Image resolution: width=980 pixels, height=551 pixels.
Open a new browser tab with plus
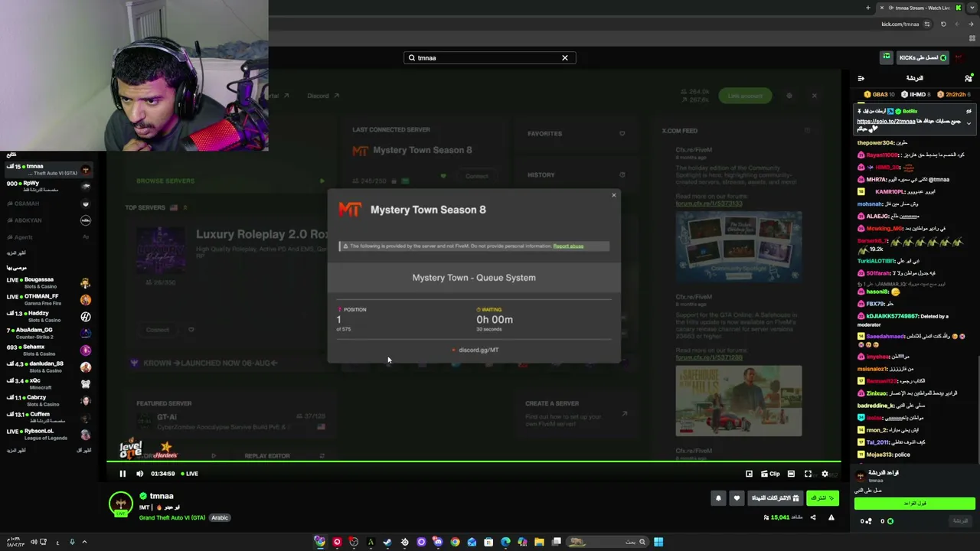click(868, 8)
